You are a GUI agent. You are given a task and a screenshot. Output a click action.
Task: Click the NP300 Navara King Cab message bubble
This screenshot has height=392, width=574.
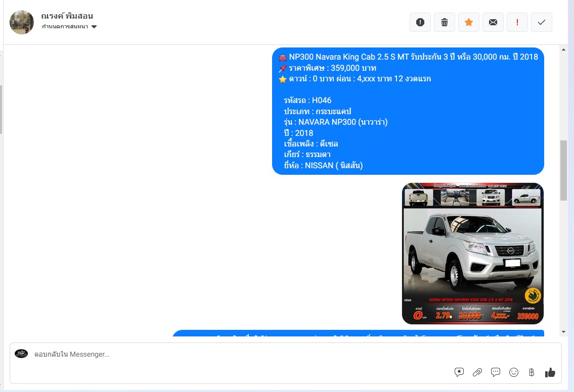408,111
